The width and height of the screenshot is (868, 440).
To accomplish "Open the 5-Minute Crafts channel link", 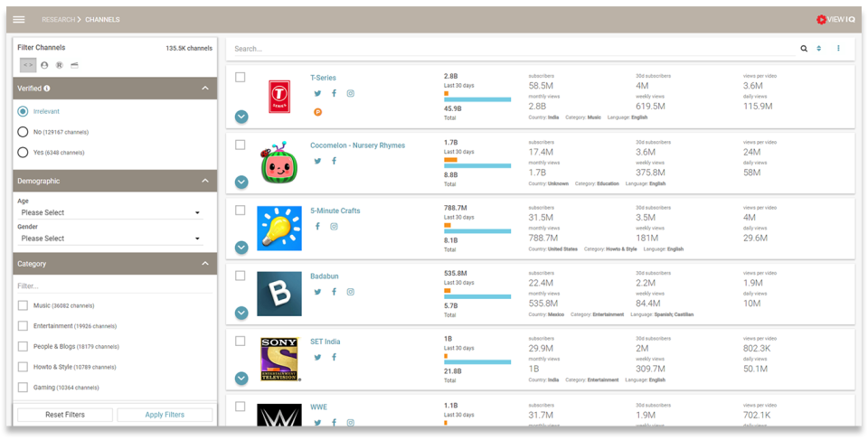I will point(335,211).
